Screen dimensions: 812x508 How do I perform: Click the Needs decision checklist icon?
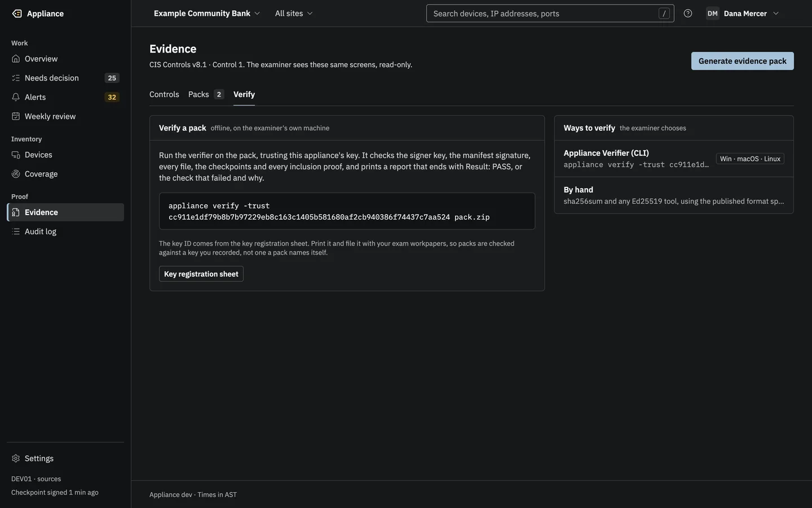click(16, 78)
